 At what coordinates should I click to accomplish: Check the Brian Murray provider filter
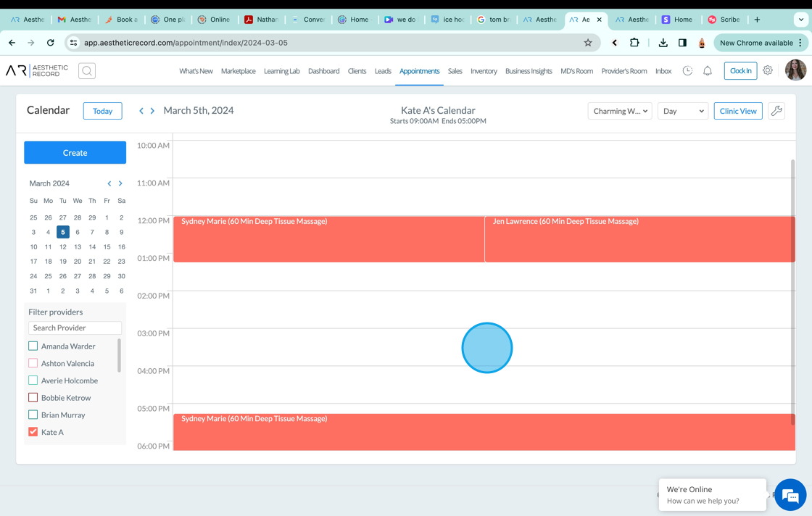[x=33, y=415]
